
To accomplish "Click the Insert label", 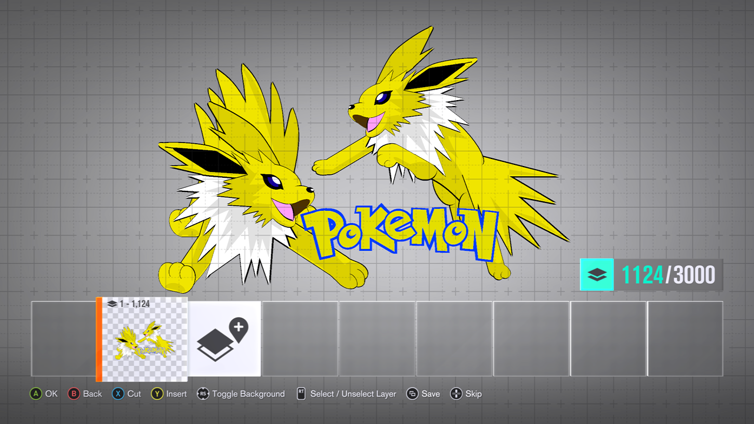I will pyautogui.click(x=176, y=394).
